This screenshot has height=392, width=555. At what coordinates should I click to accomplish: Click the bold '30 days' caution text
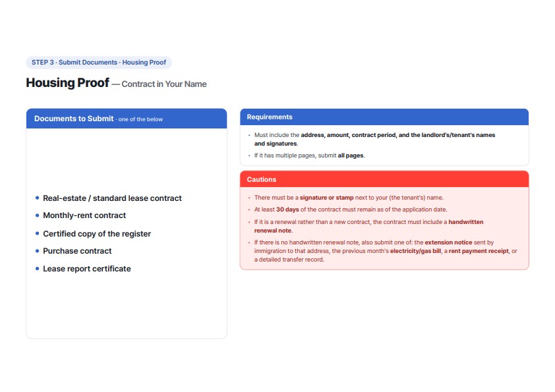(x=287, y=210)
